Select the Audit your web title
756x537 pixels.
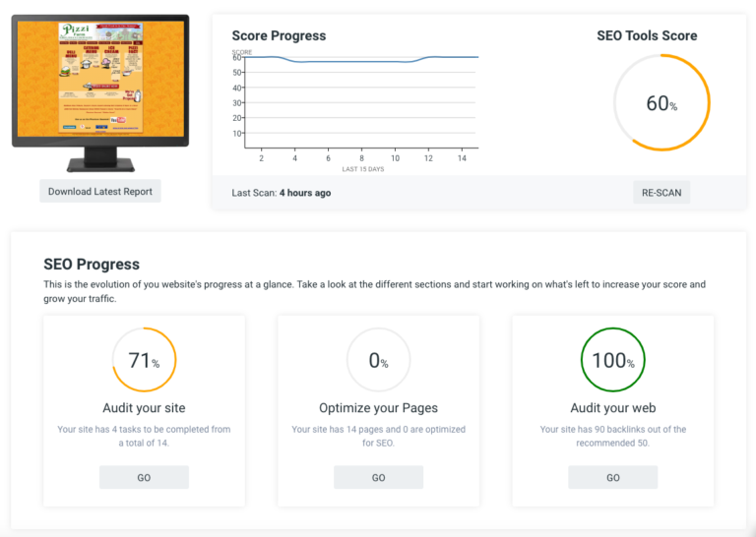point(612,408)
